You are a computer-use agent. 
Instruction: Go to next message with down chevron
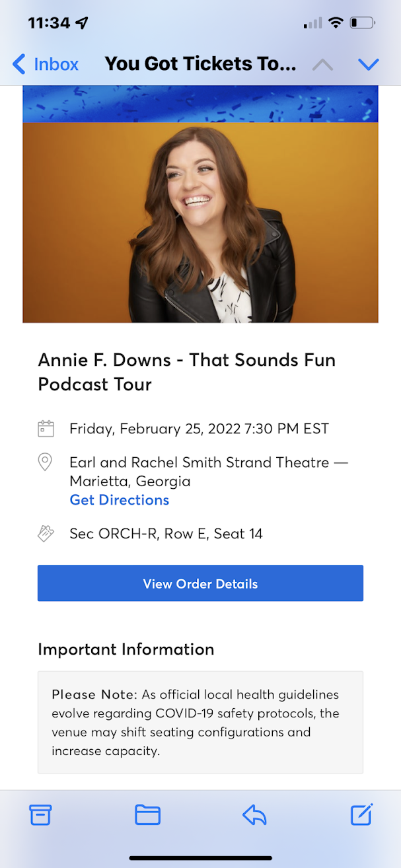(368, 64)
